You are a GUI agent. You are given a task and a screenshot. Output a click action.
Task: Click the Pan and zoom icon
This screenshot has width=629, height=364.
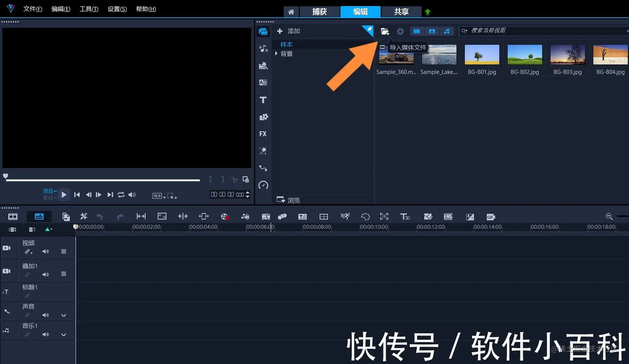(384, 216)
